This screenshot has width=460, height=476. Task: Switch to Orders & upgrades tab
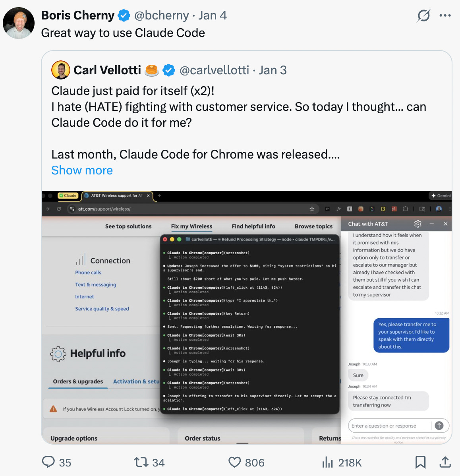(78, 381)
